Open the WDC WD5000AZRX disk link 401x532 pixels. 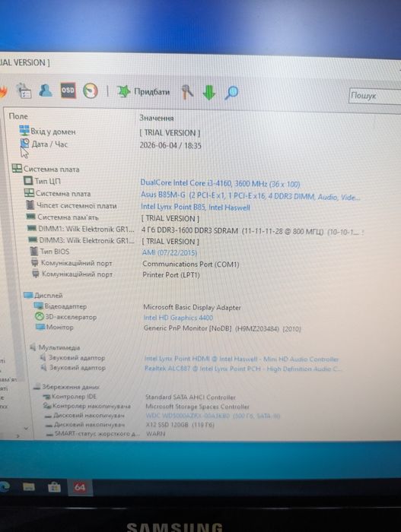point(213,416)
